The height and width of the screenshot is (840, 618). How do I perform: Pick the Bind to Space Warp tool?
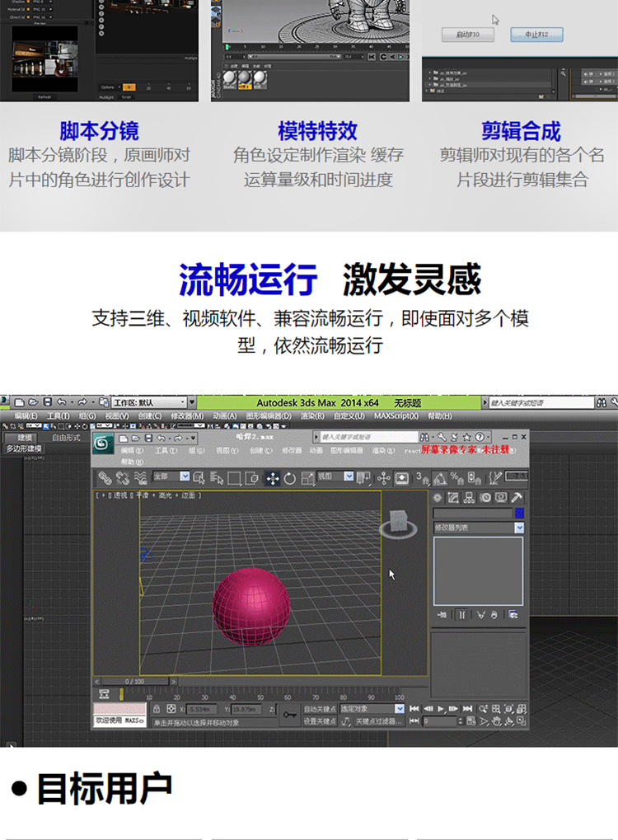(x=140, y=478)
